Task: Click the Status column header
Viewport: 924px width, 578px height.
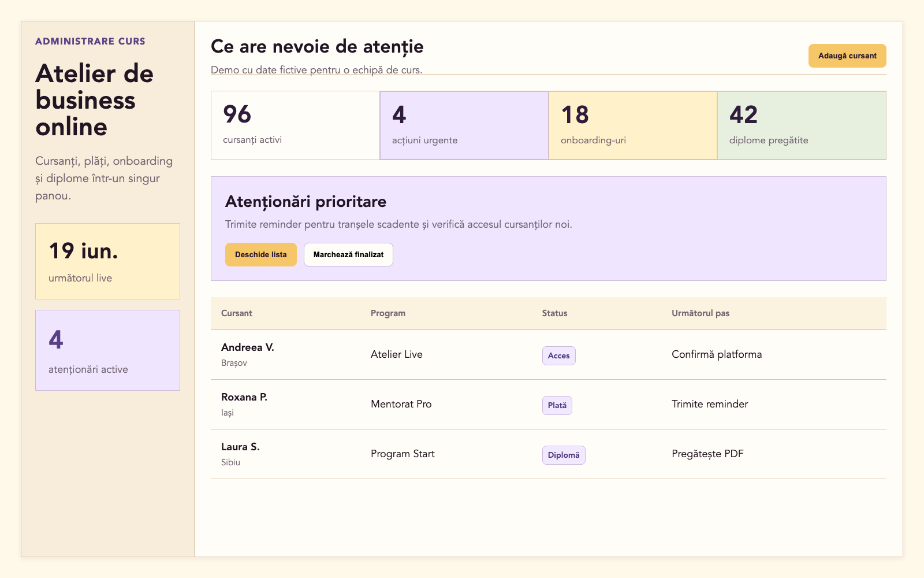Action: tap(554, 313)
